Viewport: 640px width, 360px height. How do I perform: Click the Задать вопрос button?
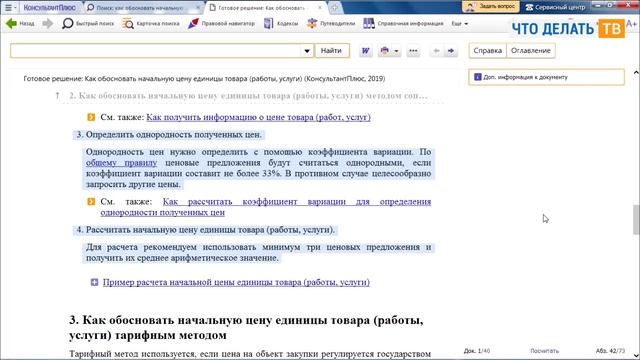click(491, 7)
